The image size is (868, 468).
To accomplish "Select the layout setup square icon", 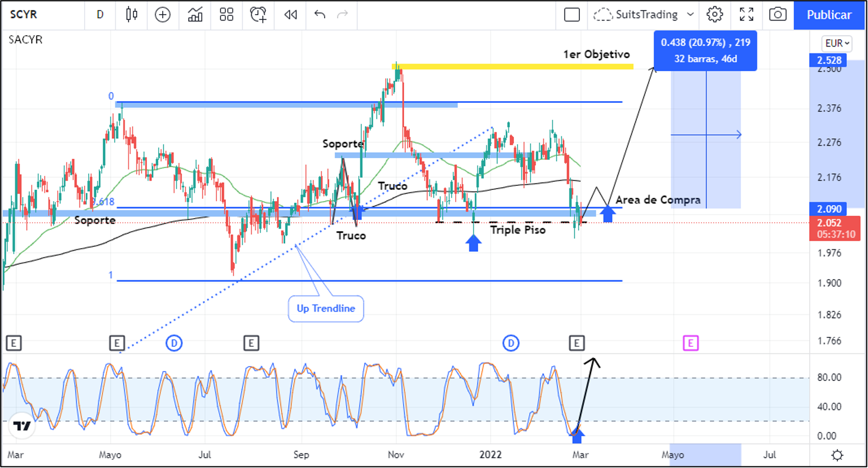I will [x=572, y=15].
